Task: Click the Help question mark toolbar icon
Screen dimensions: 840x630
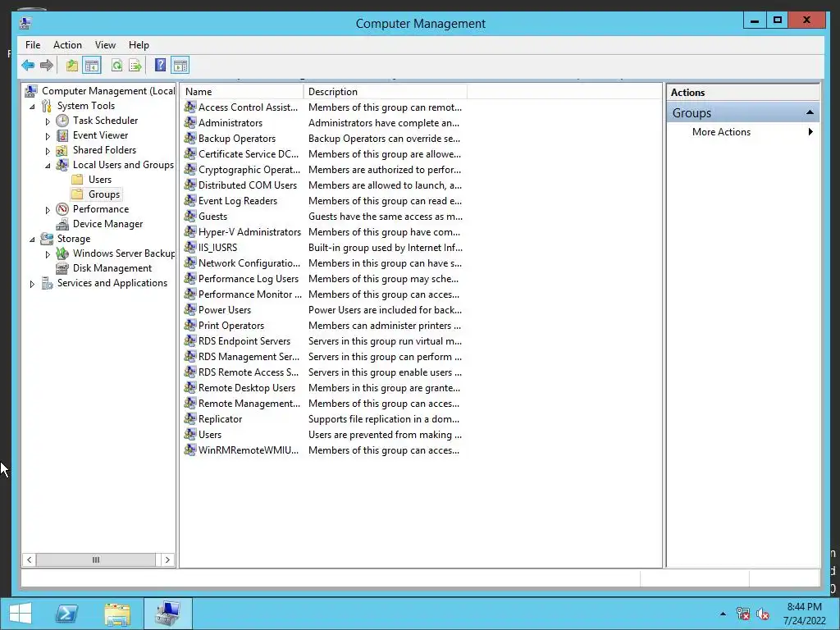Action: tap(160, 66)
